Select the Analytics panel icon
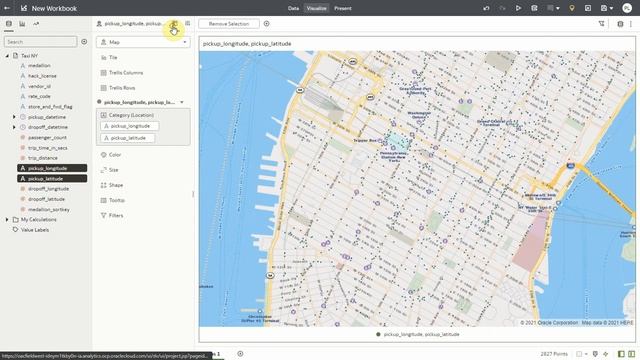 tap(36, 24)
